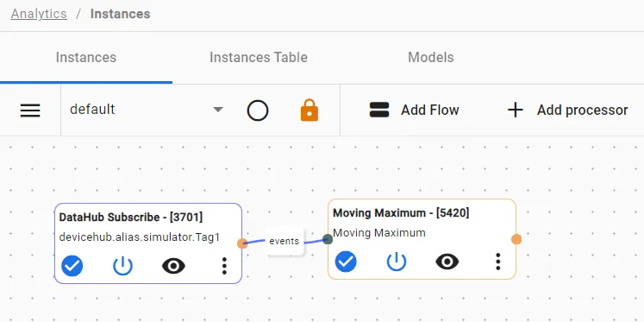Click the Moving Maximum subtitle text
Viewport: 644px width, 322px height.
tap(379, 233)
